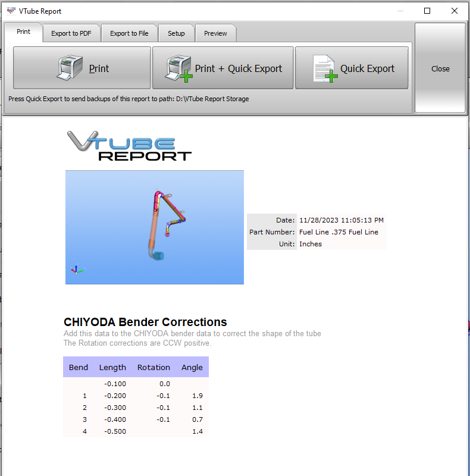Click rotation value -0.1 for bend 1
The width and height of the screenshot is (470, 476).
pos(163,396)
